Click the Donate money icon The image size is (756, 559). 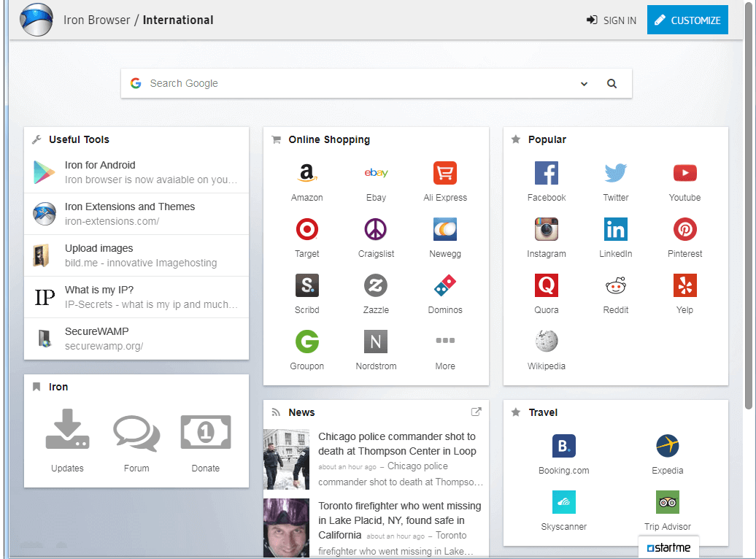click(x=205, y=432)
